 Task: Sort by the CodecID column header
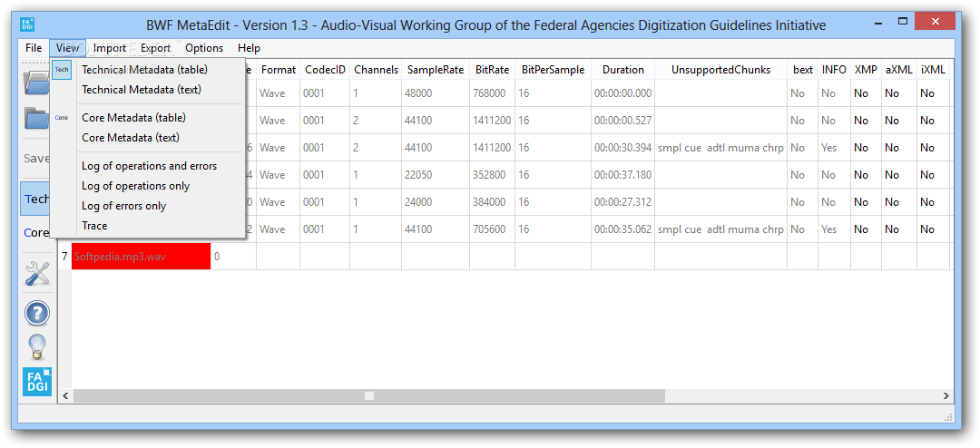[325, 70]
